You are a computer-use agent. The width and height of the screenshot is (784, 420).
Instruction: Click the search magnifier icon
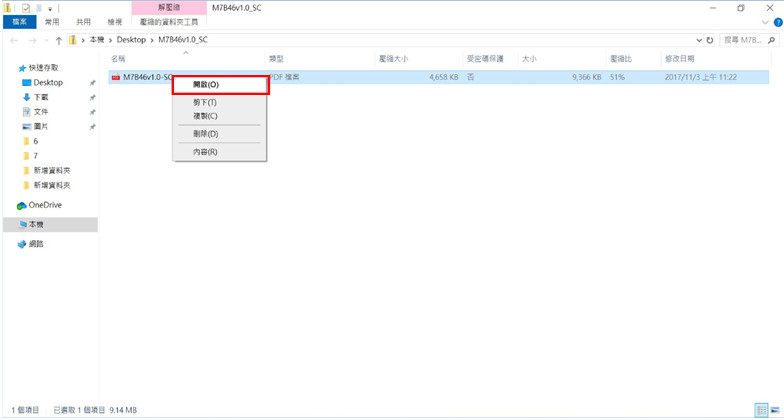[x=773, y=40]
